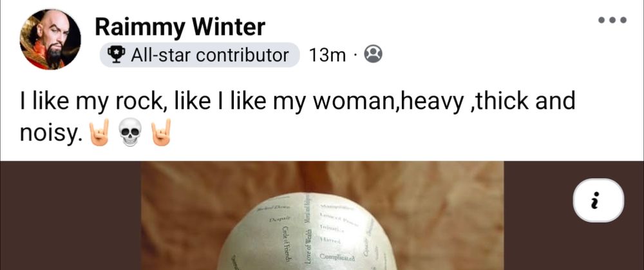Click the last rock-hand emoji after the skull
Viewport: 644px width, 270px height.
[x=161, y=132]
